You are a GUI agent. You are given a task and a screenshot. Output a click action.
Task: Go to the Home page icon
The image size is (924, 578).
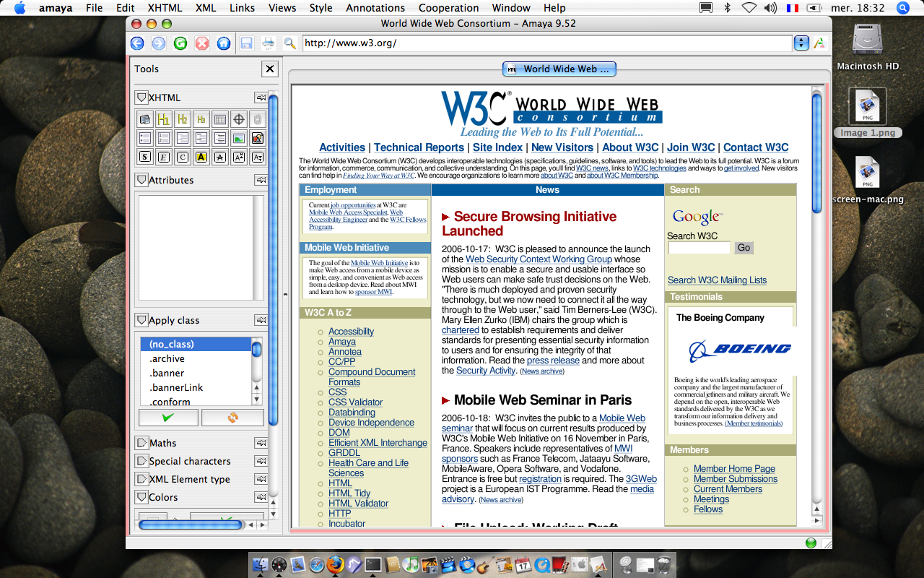click(224, 43)
